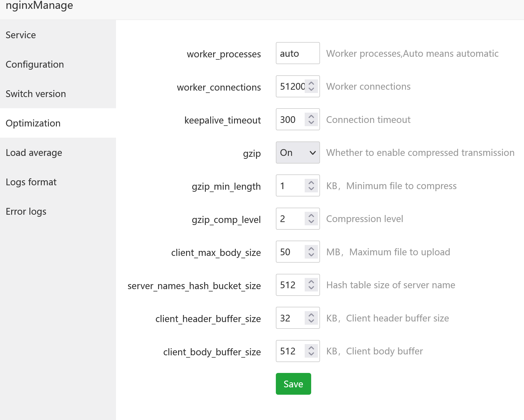
Task: Click the client_body_buffer_size down arrow
Action: (x=311, y=354)
